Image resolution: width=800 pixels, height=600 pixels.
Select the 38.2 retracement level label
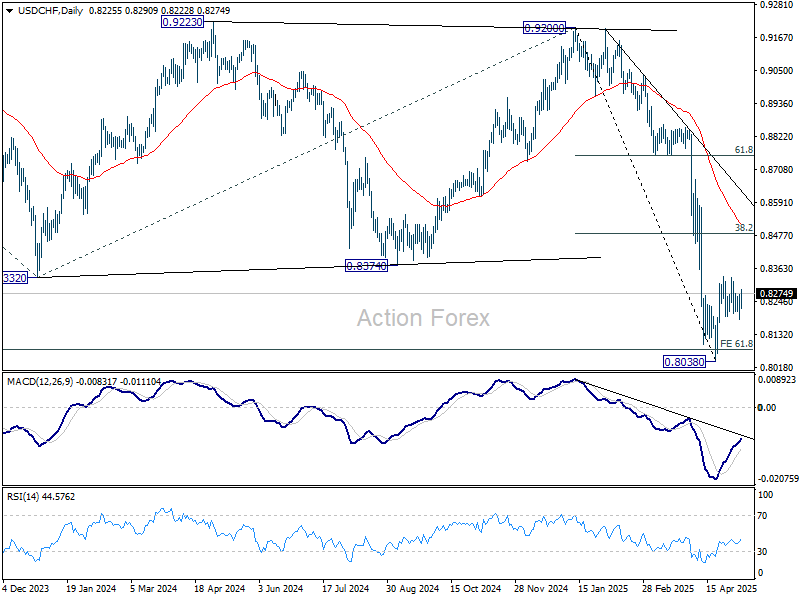[743, 228]
